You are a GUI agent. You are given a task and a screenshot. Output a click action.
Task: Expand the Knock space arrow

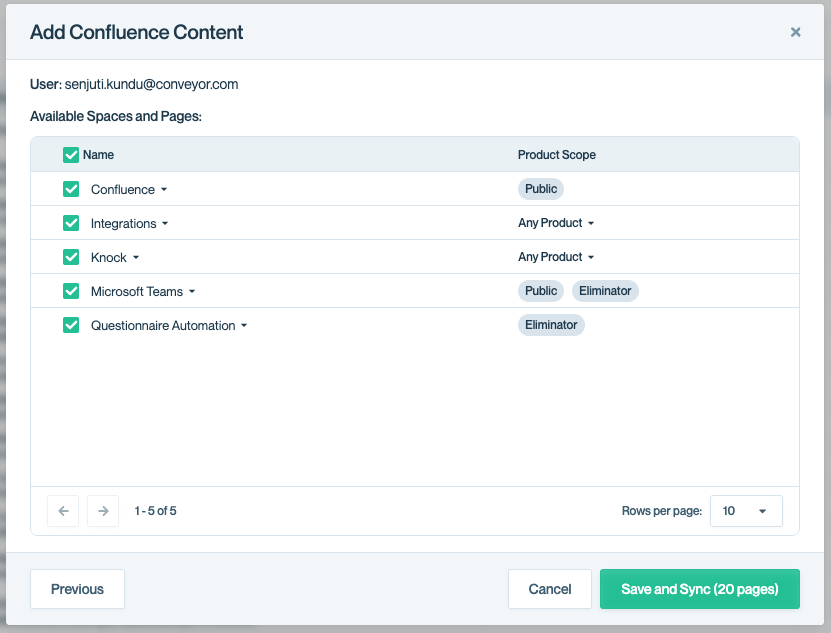tap(136, 258)
